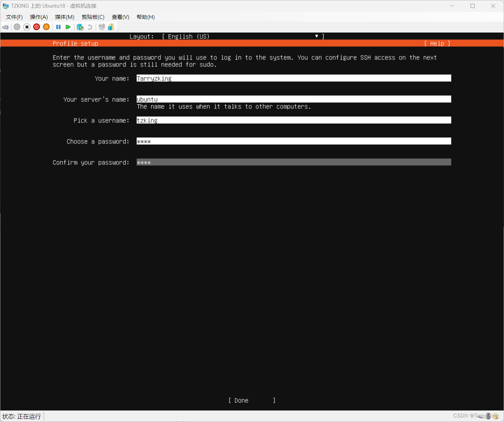Screen dimensions: 504x422
Task: Click the Ctrl+Alt+Delete toolbar icon
Action: pyautogui.click(x=6, y=27)
